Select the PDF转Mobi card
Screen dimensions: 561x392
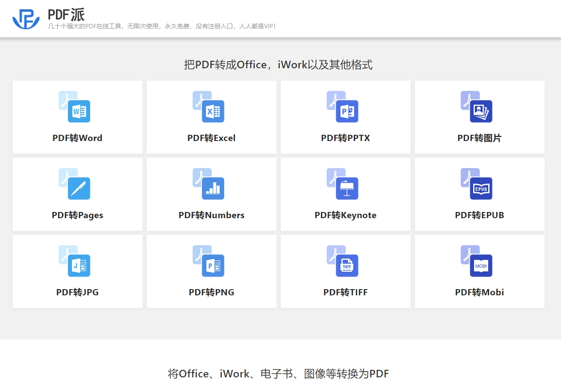(x=480, y=271)
